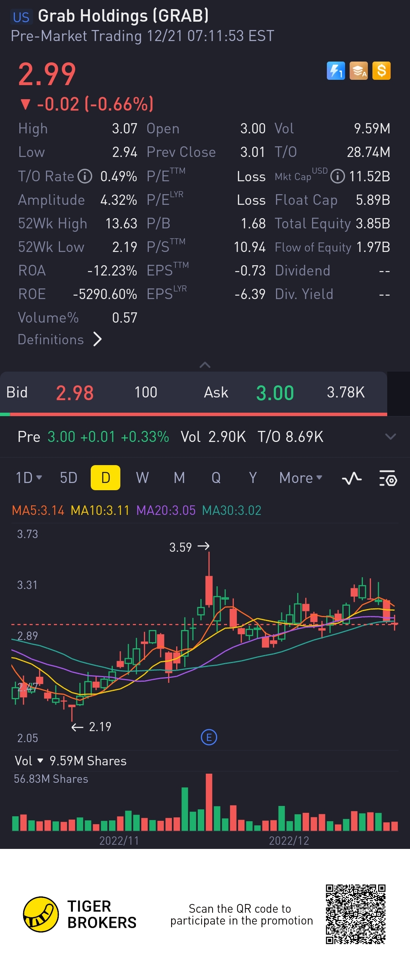410x980 pixels.
Task: Switch to W weekly chart tab
Action: point(142,478)
